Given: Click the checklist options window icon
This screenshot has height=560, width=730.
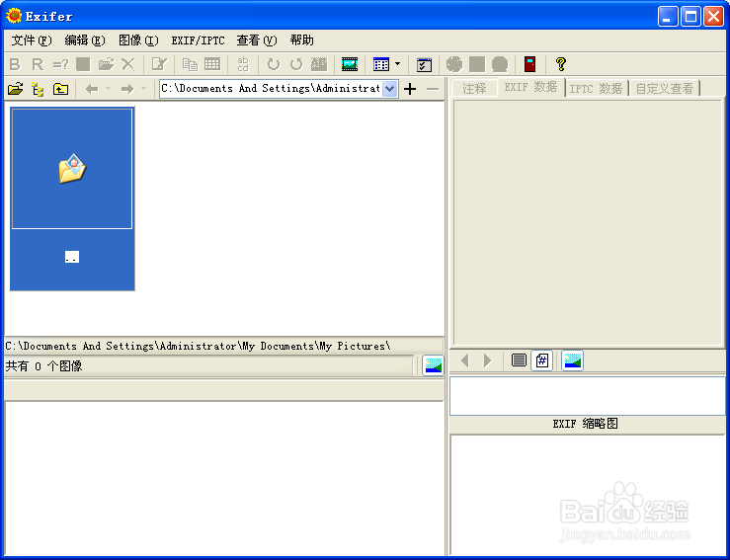Looking at the screenshot, I should pos(424,64).
